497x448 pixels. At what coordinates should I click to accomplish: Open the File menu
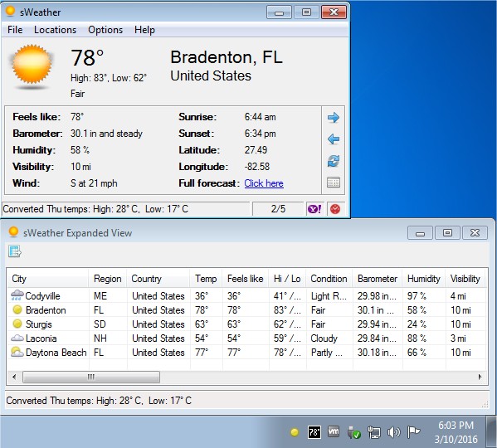[x=15, y=30]
